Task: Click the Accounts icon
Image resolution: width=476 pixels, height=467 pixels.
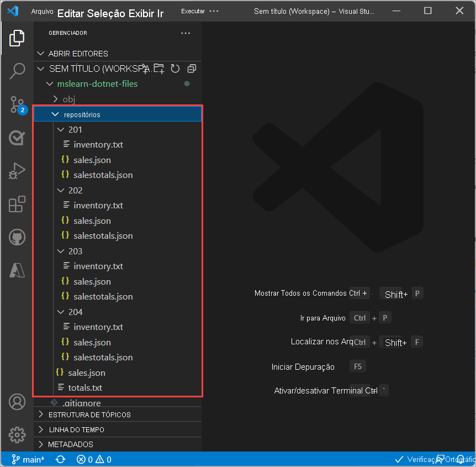Action: [x=17, y=401]
